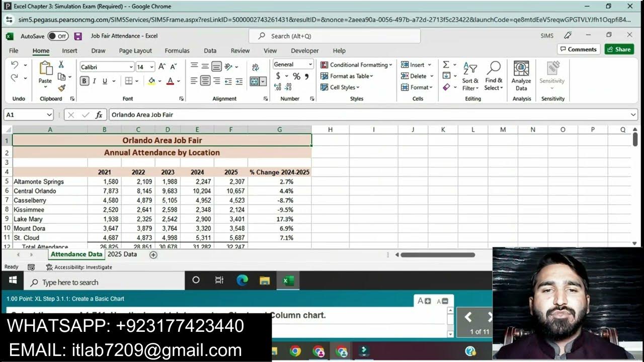Image resolution: width=644 pixels, height=362 pixels.
Task: Click the Increase Indent icon
Action: (239, 81)
